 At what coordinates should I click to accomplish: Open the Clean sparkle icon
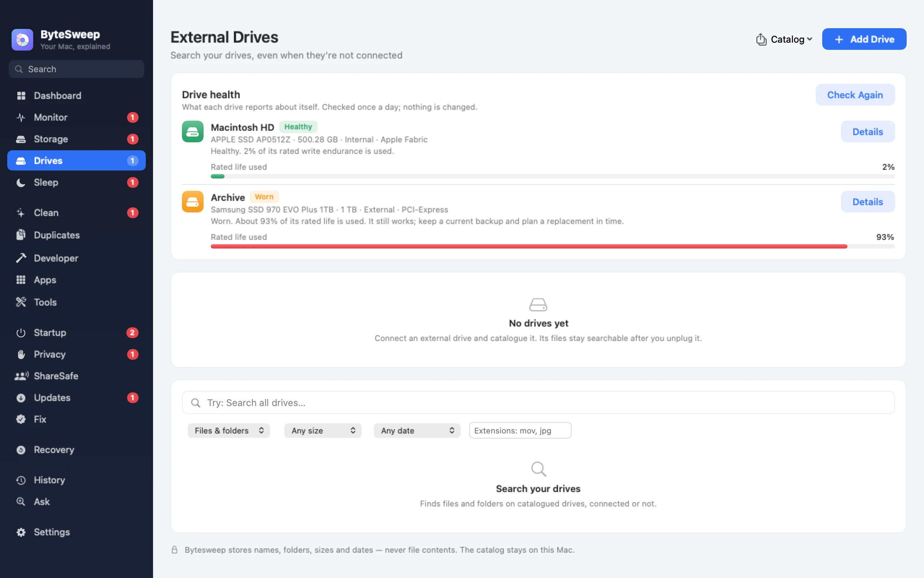click(x=21, y=212)
